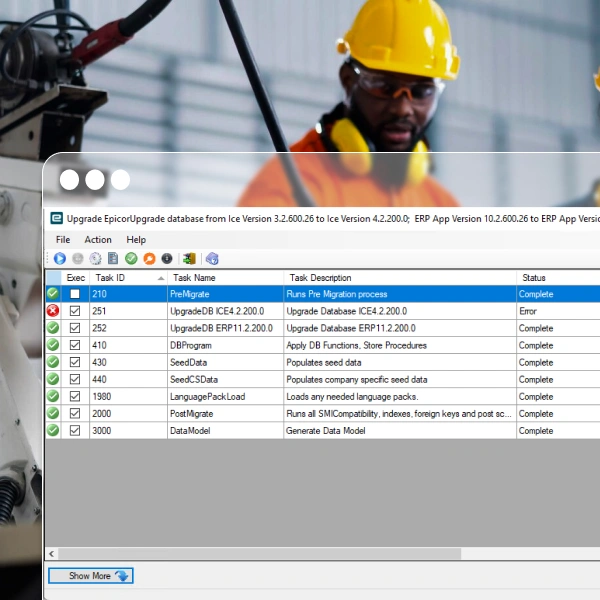Click 'Populates company specific seed data' description
The width and height of the screenshot is (600, 600).
pyautogui.click(x=400, y=379)
